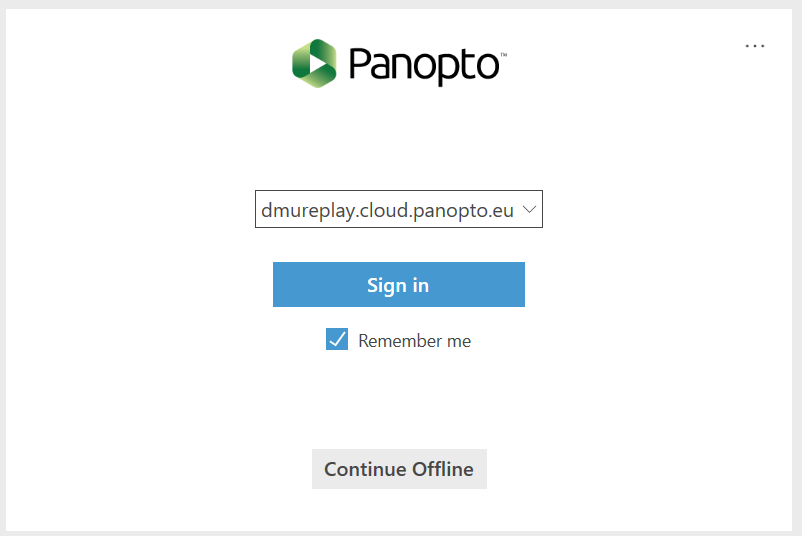Sign in to the Panopto server
The width and height of the screenshot is (802, 536).
(x=399, y=284)
